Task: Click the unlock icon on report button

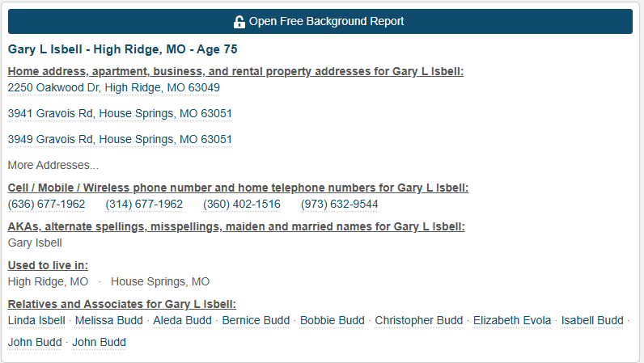Action: [239, 22]
